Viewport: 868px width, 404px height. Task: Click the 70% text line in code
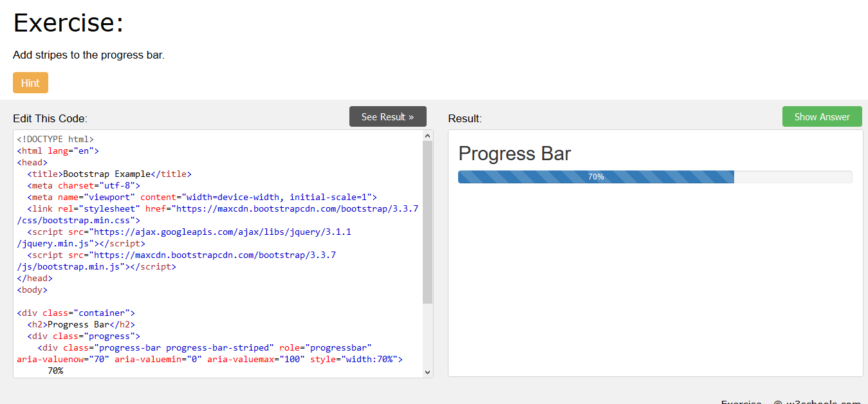click(55, 371)
